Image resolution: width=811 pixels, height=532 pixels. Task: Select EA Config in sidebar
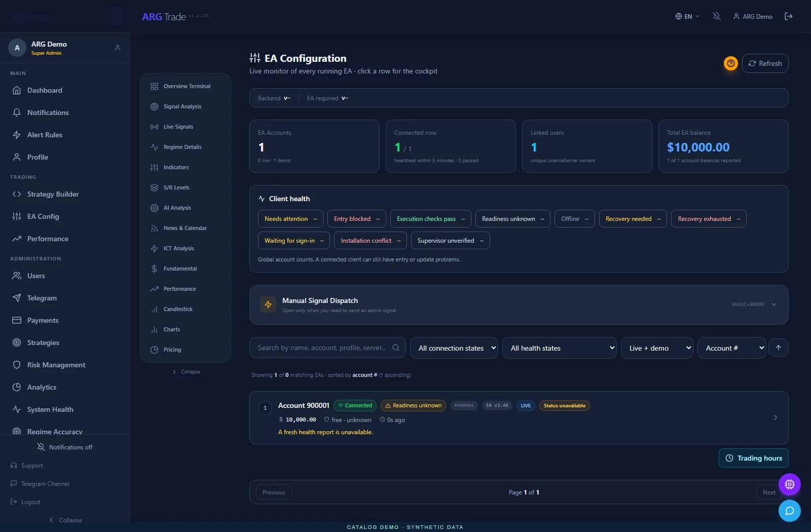tap(64, 216)
